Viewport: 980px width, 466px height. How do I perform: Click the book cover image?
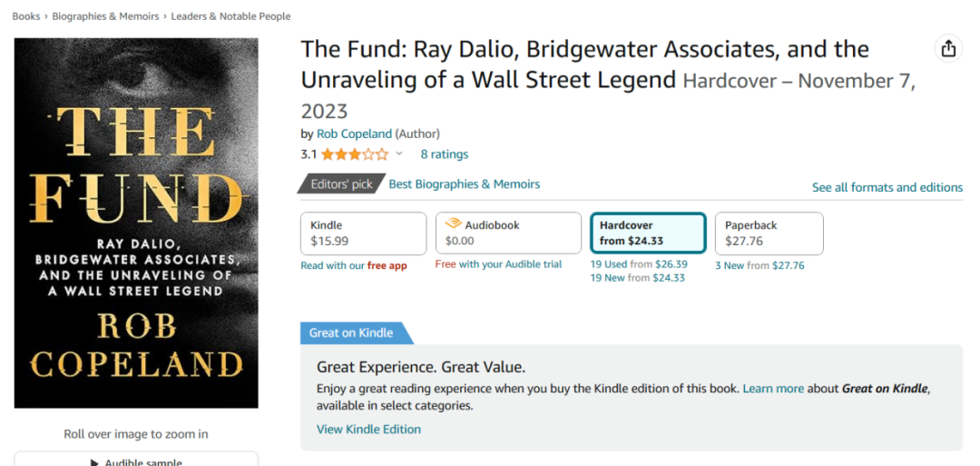tap(136, 223)
